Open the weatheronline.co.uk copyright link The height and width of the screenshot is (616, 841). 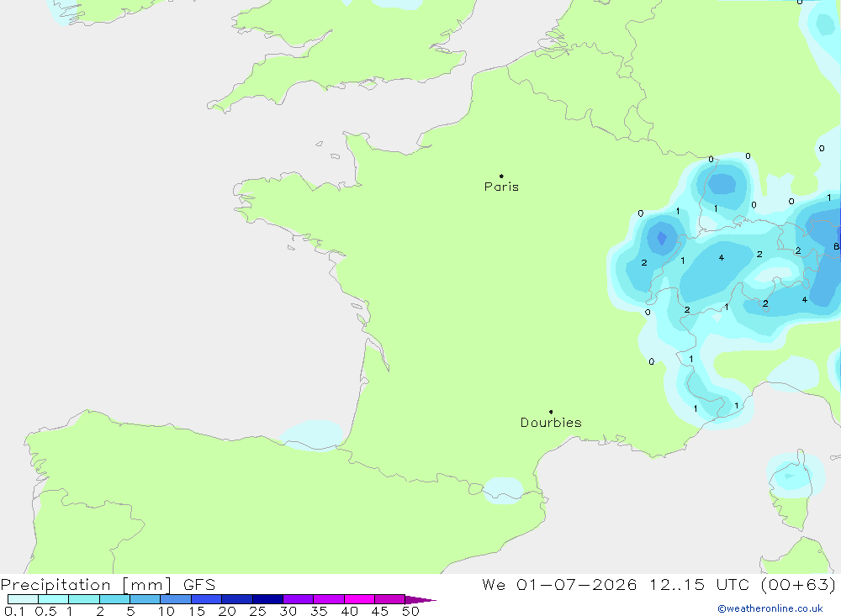[770, 608]
